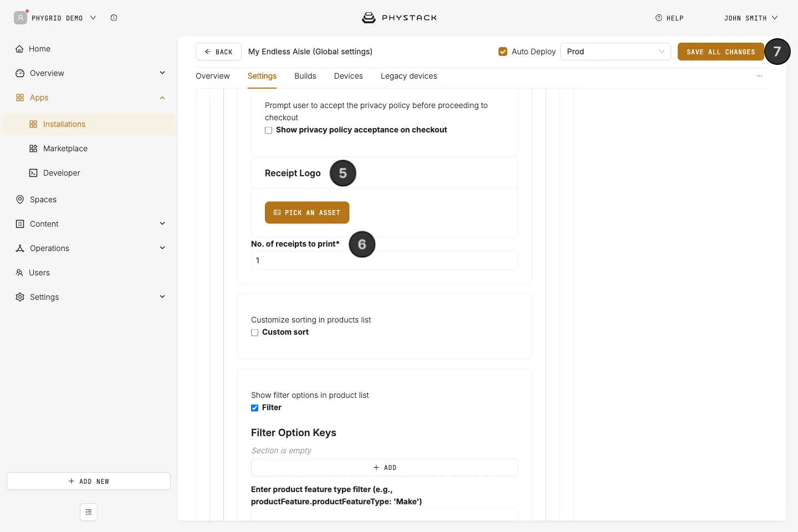Switch to the Devices tab
This screenshot has height=532, width=798.
pyautogui.click(x=349, y=76)
